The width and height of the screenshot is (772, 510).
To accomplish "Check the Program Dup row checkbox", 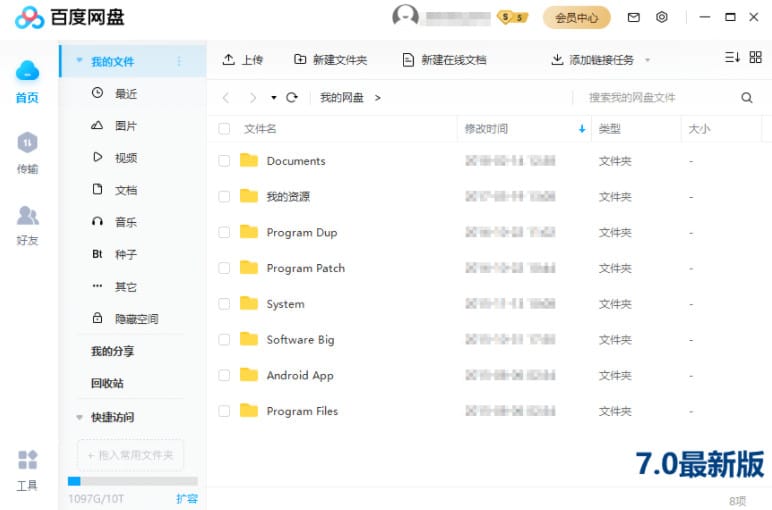I will [224, 232].
